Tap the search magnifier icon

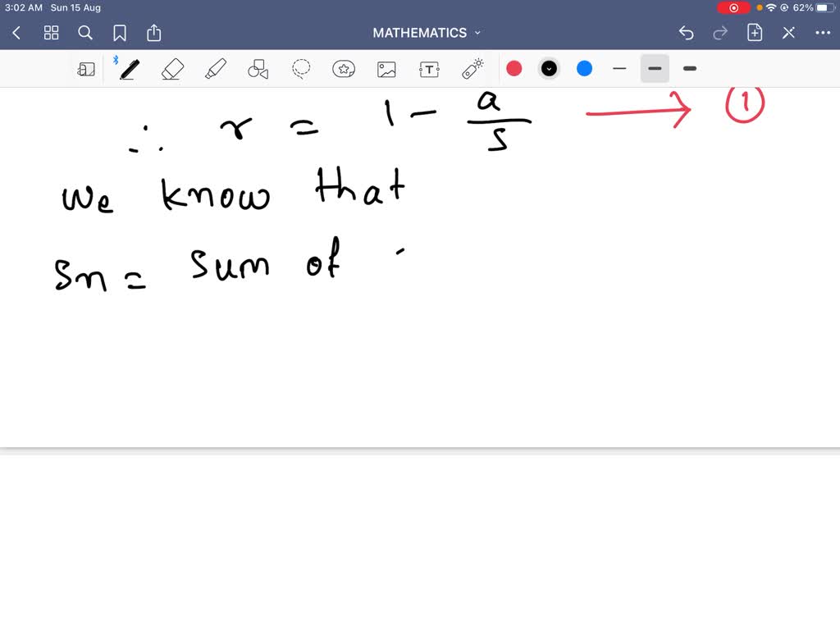[85, 33]
